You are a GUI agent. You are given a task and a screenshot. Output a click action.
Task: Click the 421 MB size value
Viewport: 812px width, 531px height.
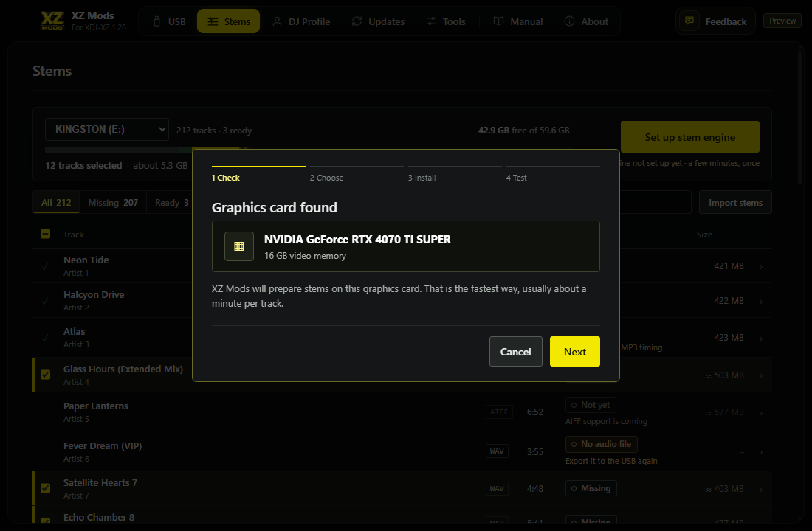coord(729,266)
